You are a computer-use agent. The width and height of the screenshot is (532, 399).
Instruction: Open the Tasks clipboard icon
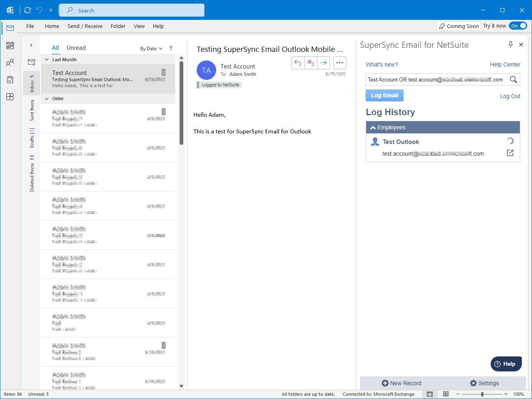pos(10,79)
